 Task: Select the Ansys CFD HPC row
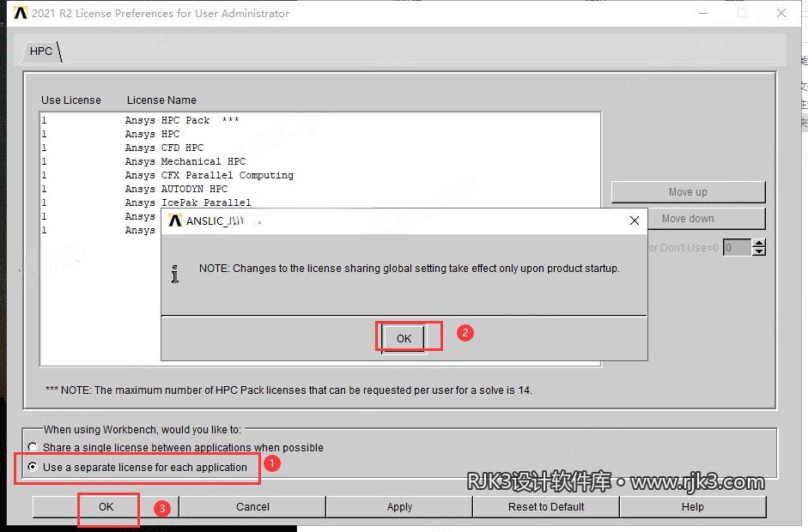click(x=320, y=148)
